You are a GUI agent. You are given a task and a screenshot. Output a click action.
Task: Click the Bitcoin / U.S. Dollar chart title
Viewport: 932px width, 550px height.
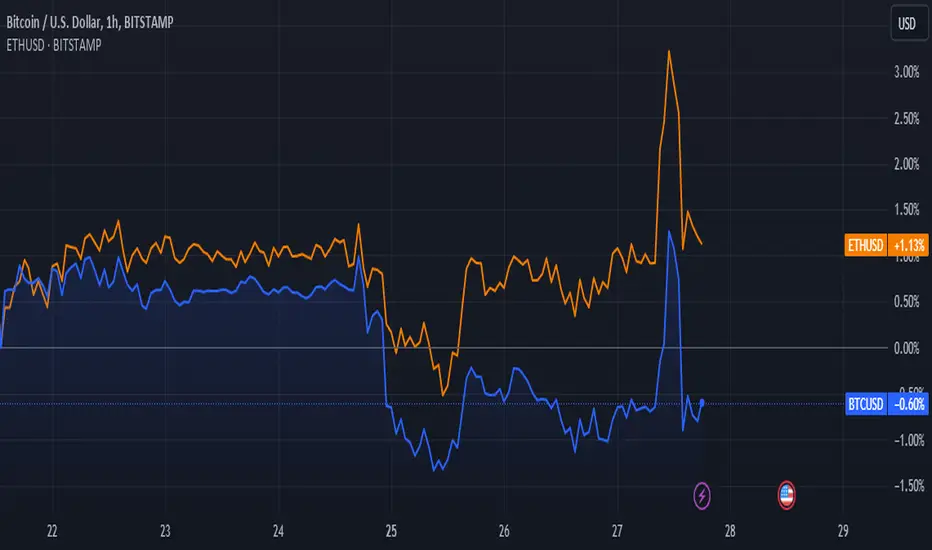90,23
